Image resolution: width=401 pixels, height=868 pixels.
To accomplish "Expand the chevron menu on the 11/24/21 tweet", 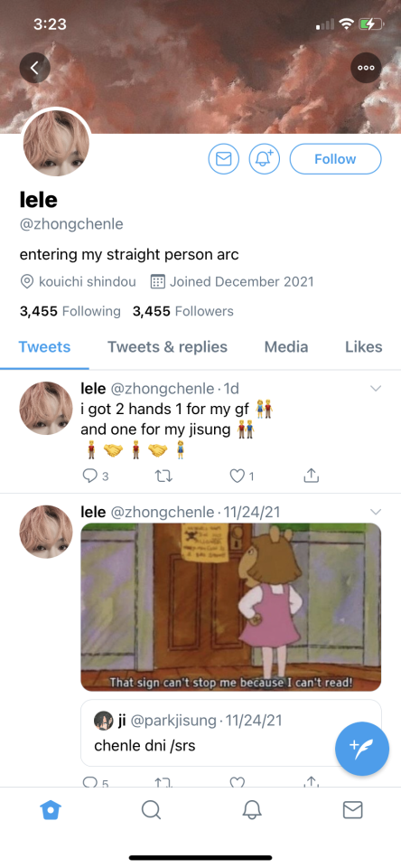I will [376, 510].
